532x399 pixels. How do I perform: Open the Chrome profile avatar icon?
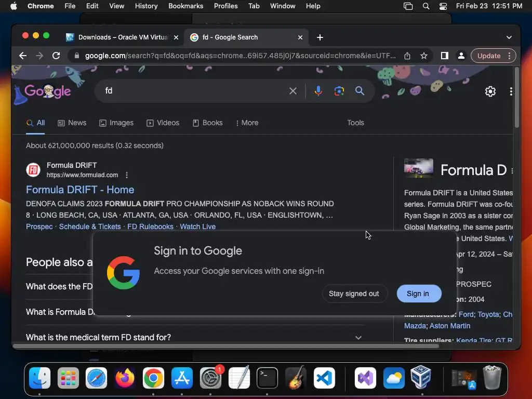pyautogui.click(x=461, y=56)
